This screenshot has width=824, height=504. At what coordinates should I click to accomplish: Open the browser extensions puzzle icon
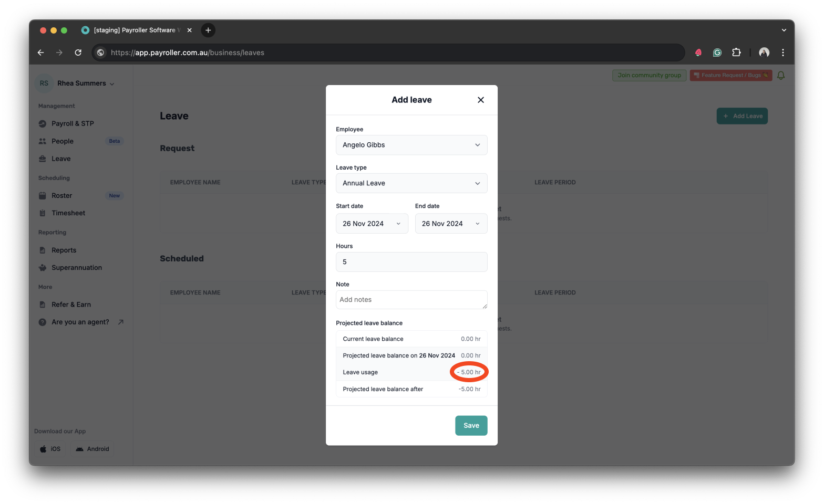pos(736,52)
